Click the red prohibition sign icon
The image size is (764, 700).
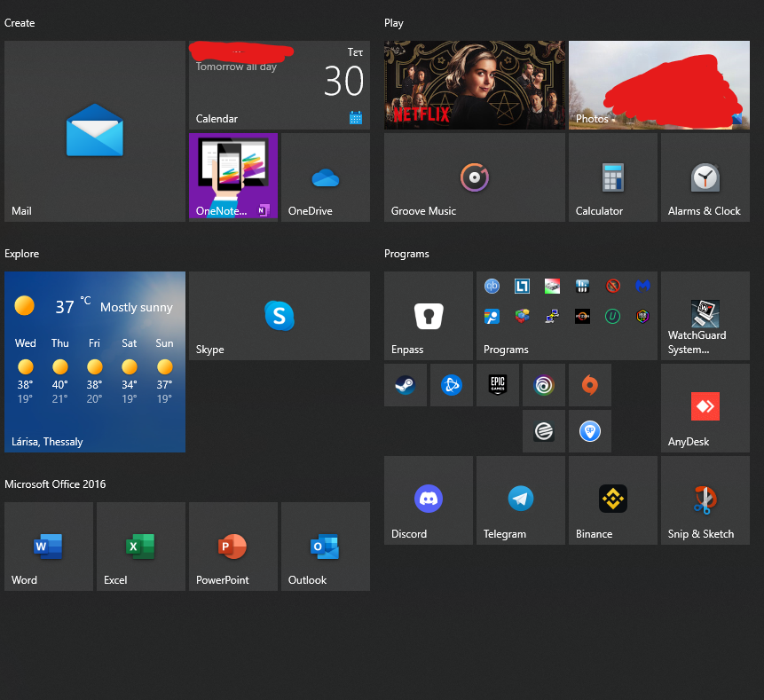(x=612, y=286)
